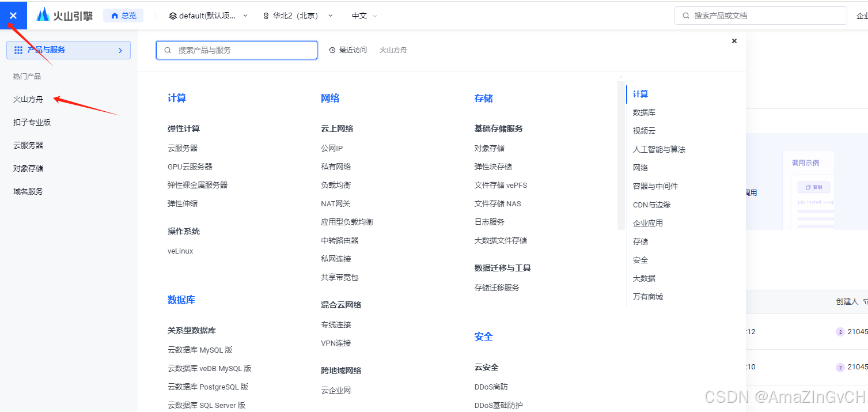Open 文件存储 NAS link
The width and height of the screenshot is (868, 412).
coord(498,203)
